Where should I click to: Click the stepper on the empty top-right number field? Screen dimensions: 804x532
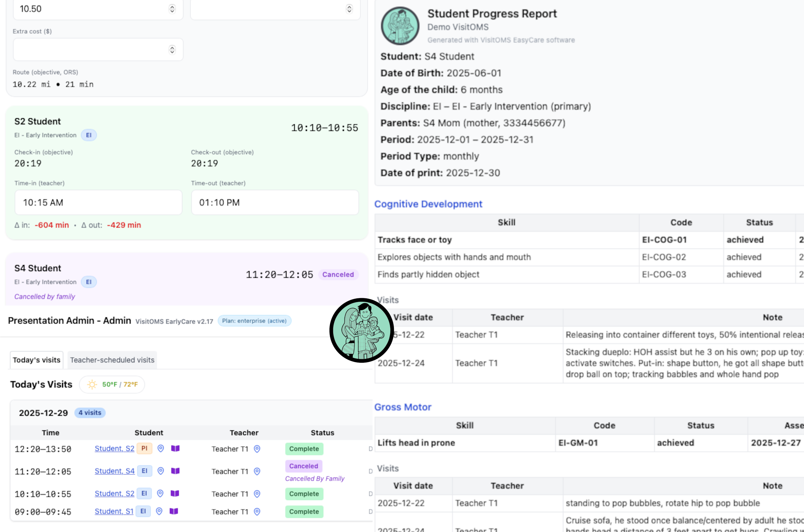[349, 9]
